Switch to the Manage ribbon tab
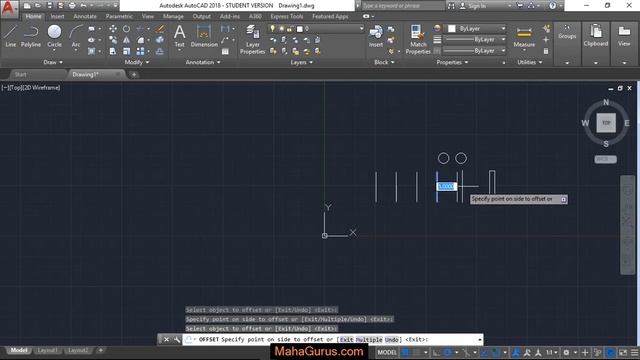640x360 pixels. tap(173, 16)
